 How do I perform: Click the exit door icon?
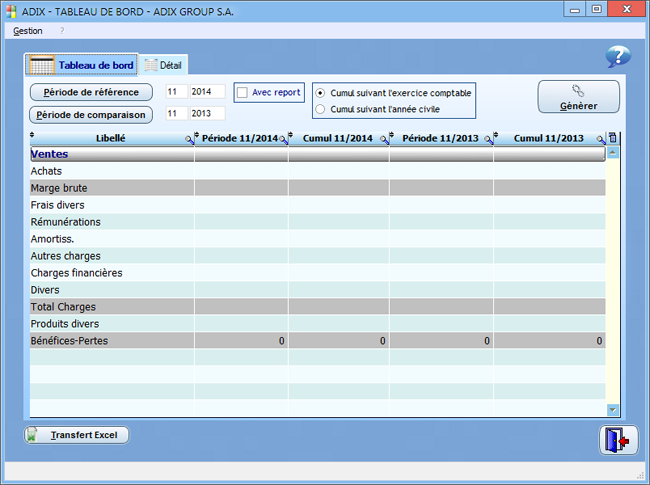pos(618,440)
